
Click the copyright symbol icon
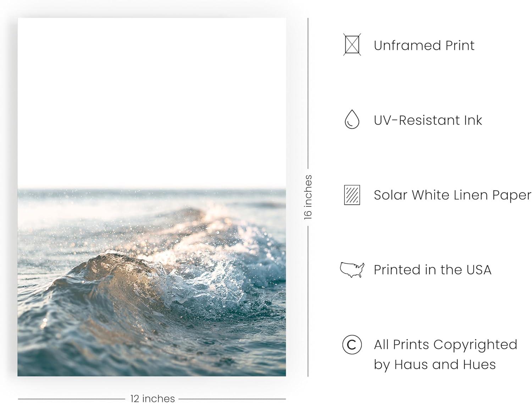coord(352,345)
